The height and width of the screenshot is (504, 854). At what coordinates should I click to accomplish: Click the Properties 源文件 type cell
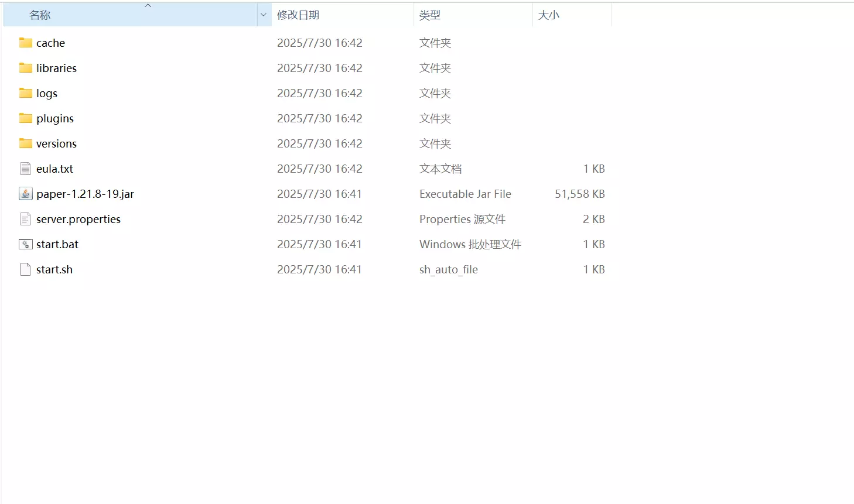click(x=462, y=219)
